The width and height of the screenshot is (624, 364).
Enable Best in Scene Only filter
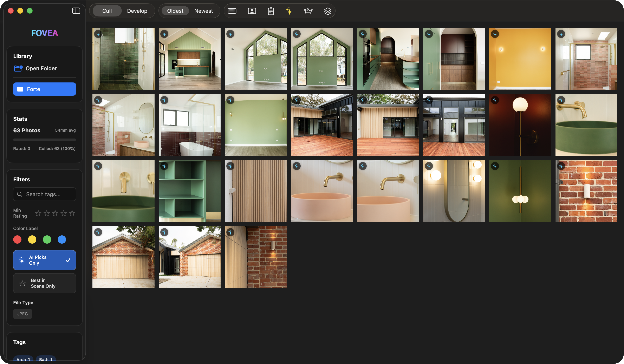(x=45, y=283)
